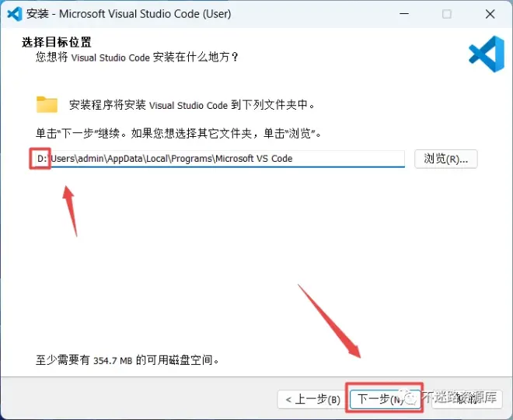
Task: Click the 354.7 MB disk space text
Action: click(127, 360)
